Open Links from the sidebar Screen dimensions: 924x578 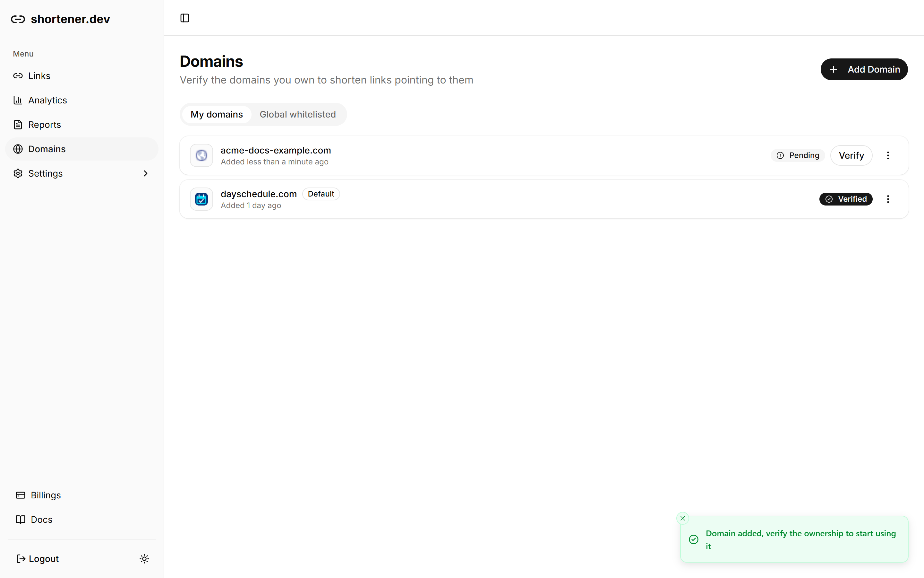pos(82,76)
